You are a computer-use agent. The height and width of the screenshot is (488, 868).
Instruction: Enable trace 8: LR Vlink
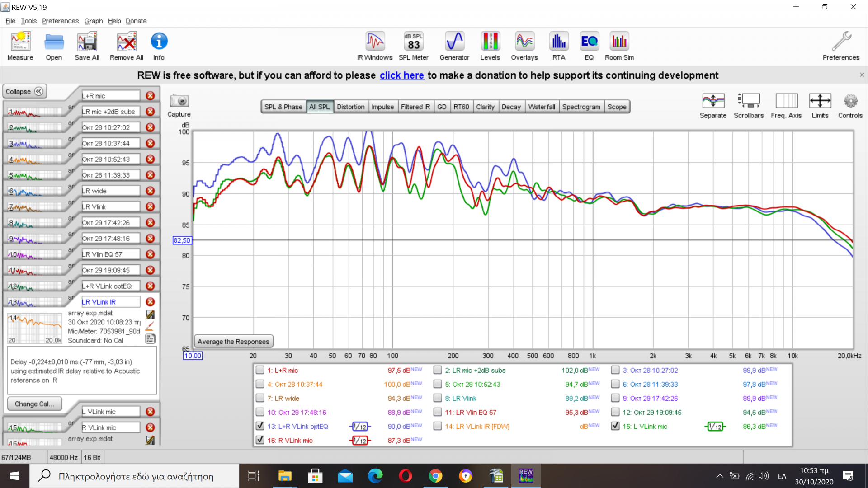click(x=438, y=398)
